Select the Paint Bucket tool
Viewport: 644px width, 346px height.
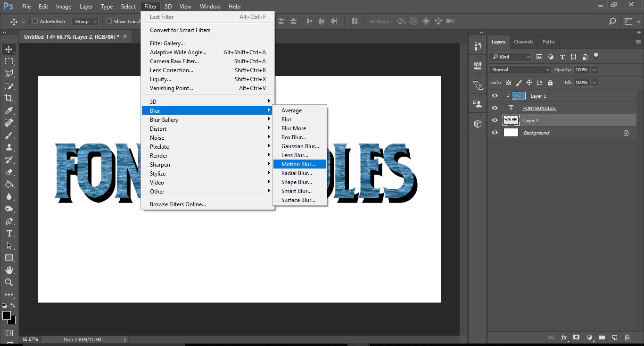tap(9, 184)
